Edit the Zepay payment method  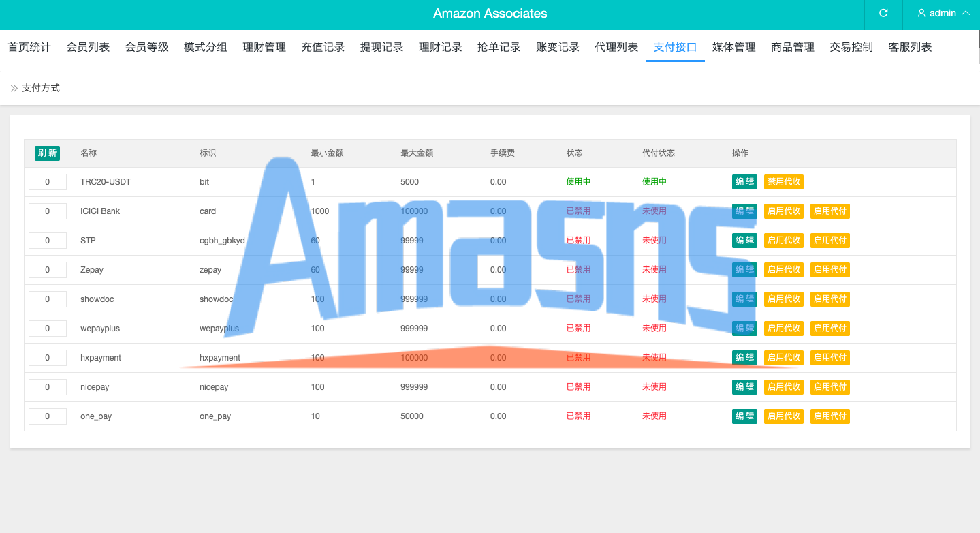[744, 269]
